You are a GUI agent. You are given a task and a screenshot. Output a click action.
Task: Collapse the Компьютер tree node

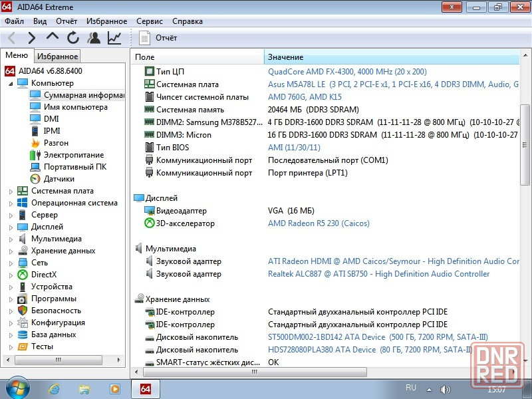[x=11, y=84]
